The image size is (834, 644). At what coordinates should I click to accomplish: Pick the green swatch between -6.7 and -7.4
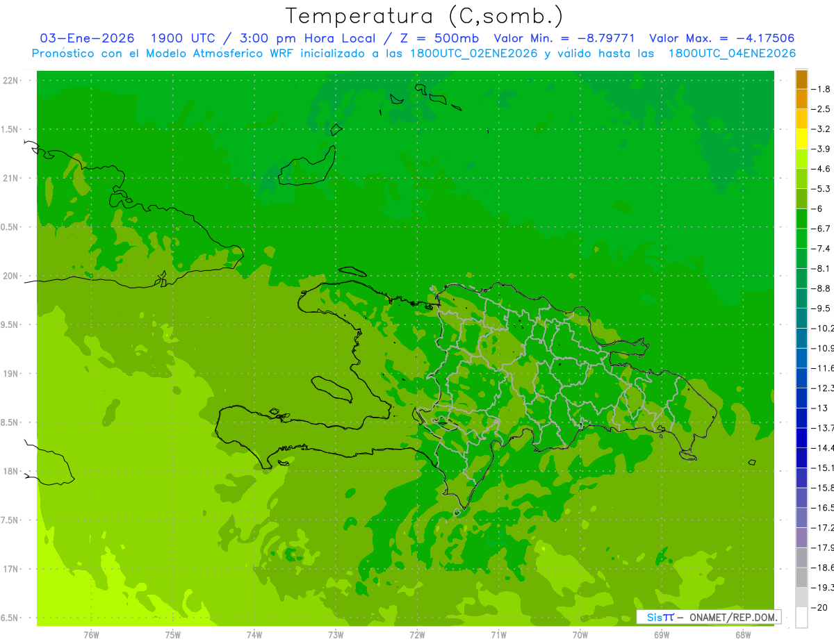tap(801, 239)
